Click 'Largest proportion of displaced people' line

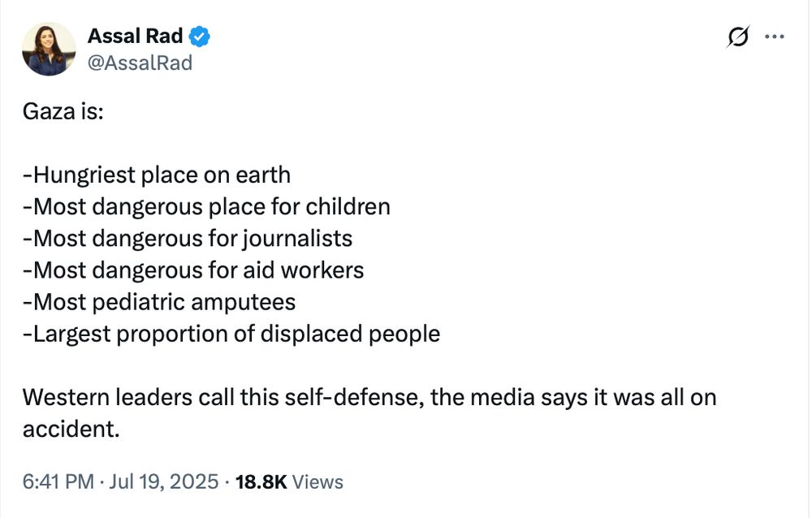231,335
